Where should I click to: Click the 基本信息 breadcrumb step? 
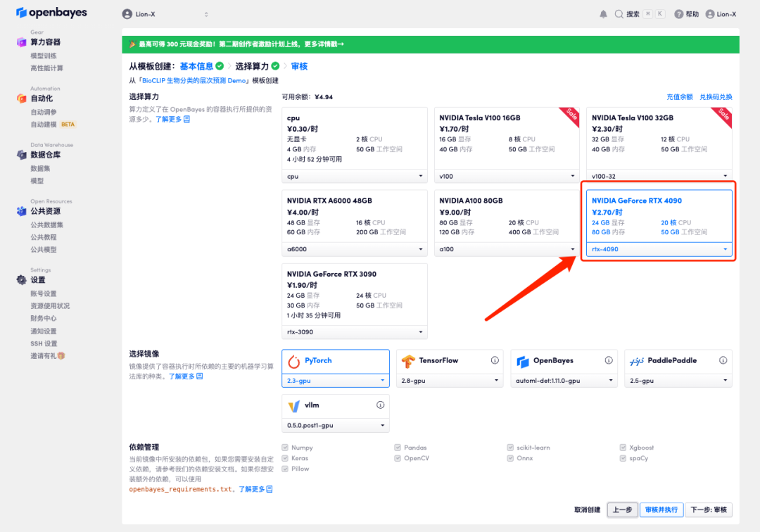tap(196, 66)
